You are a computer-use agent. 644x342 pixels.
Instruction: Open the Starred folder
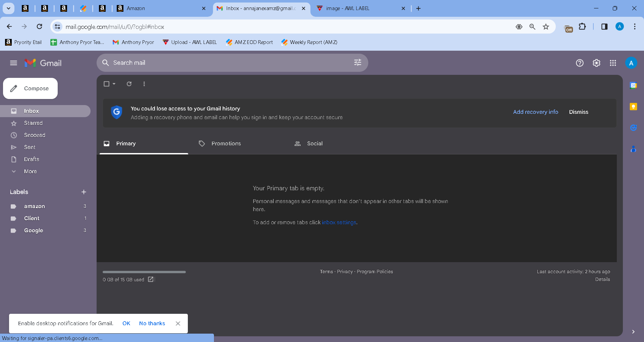[45, 123]
